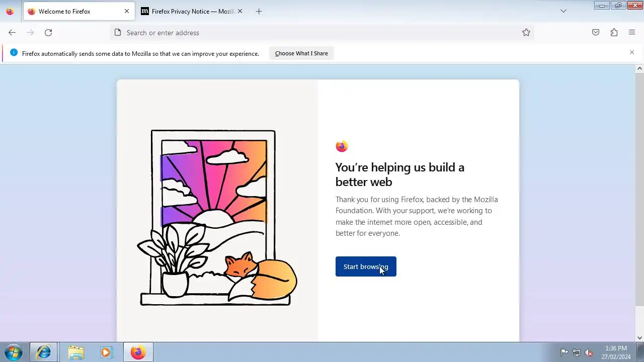Click the Firefox taskbar button
Viewport: 644px width, 362px height.
(138, 352)
